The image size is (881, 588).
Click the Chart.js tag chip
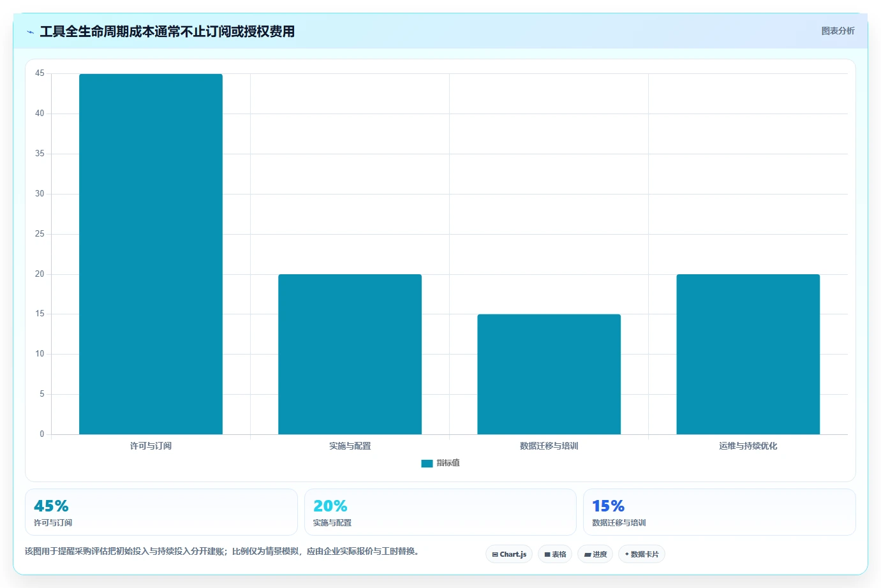[x=509, y=554]
